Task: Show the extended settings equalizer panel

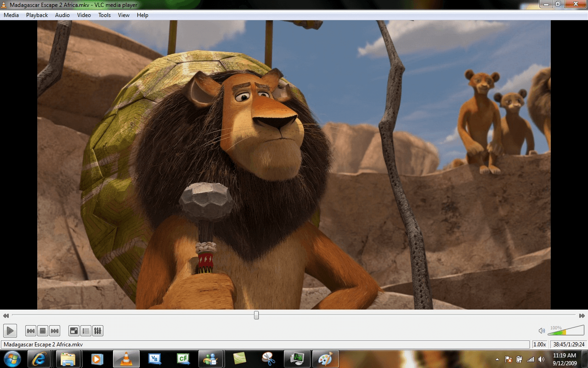Action: click(x=98, y=330)
